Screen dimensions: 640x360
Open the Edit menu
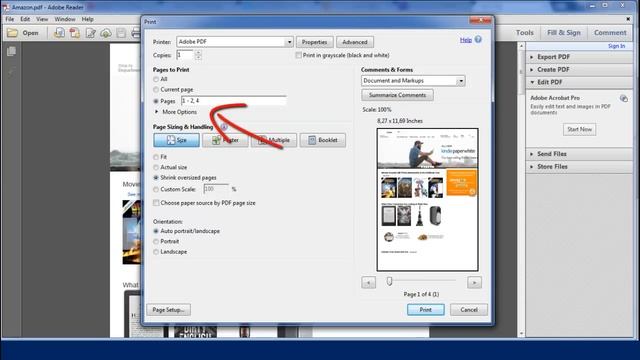pyautogui.click(x=25, y=19)
